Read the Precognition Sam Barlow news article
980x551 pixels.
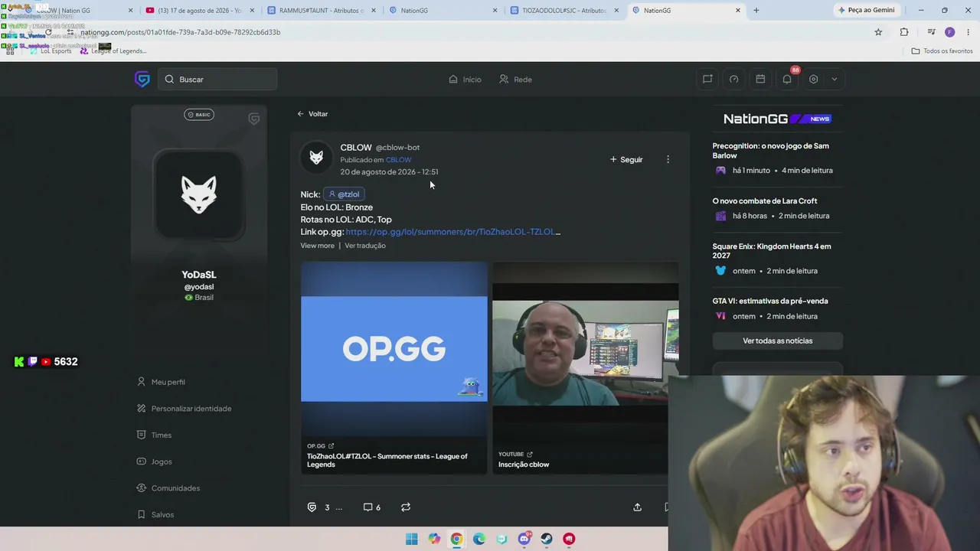tap(777, 158)
